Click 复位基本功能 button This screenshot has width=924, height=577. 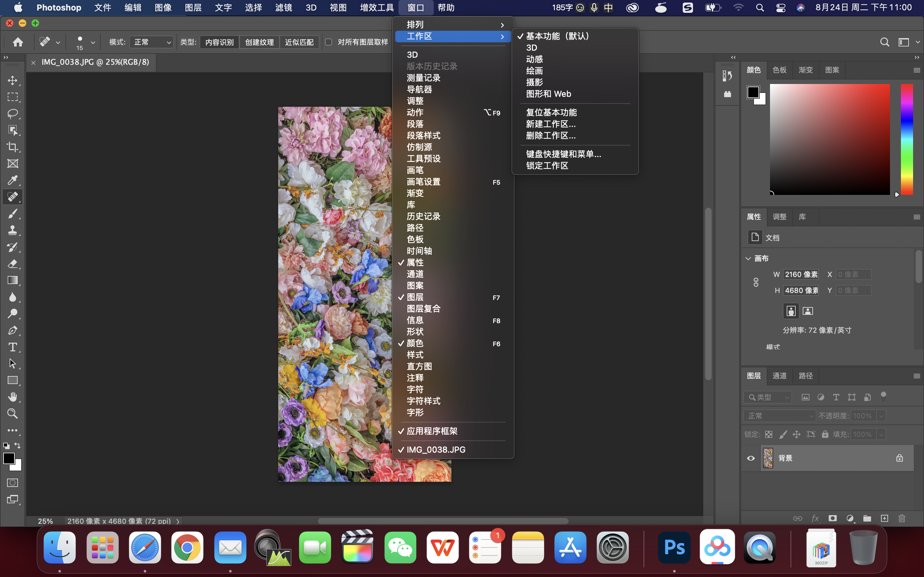[x=550, y=112]
